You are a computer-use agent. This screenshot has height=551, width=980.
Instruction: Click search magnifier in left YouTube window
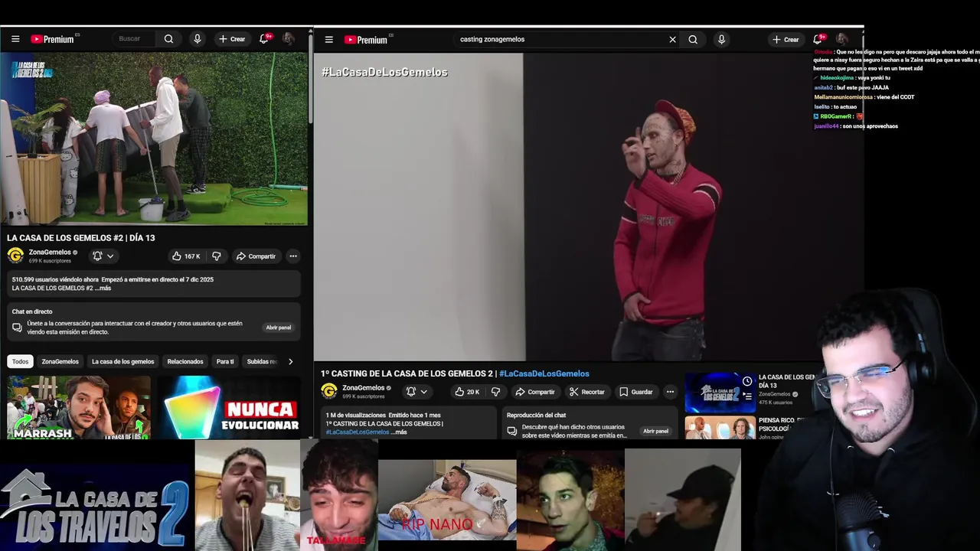168,39
